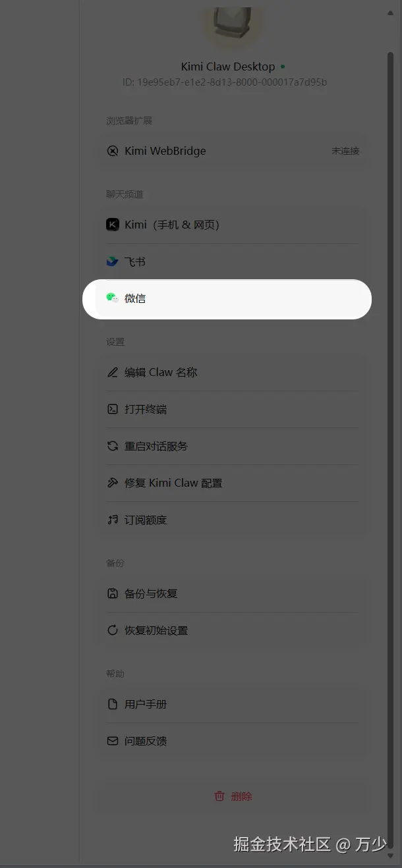The height and width of the screenshot is (868, 402).
Task: Click the black Kimi K logo icon
Action: pos(113,225)
